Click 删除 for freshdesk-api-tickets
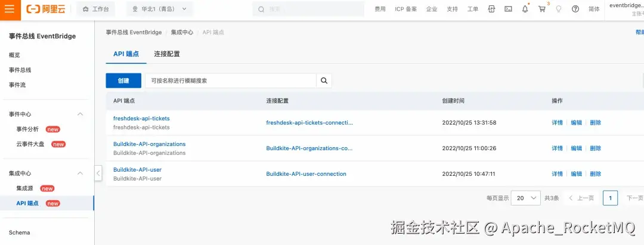 click(x=596, y=122)
